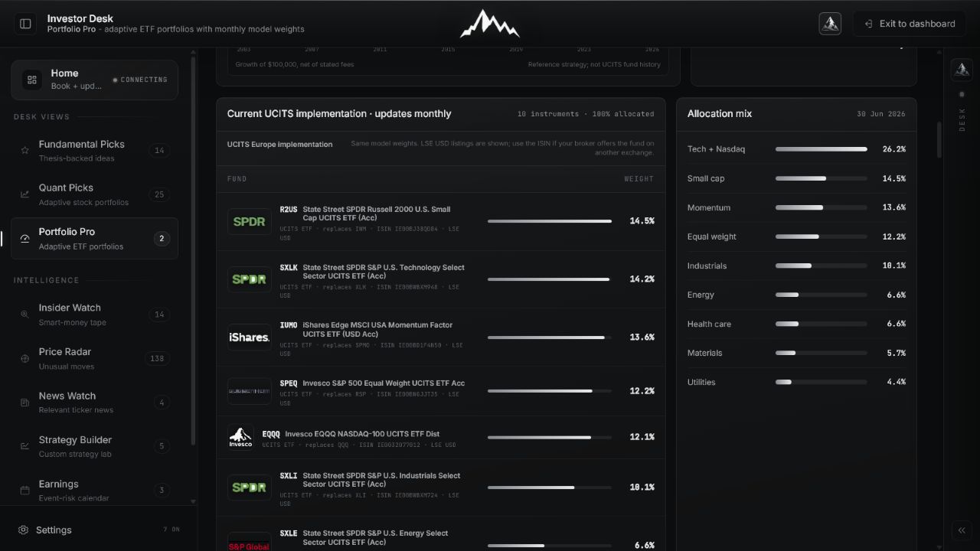Click the News Watch newspaper icon
The height and width of the screenshot is (551, 980).
pos(24,403)
